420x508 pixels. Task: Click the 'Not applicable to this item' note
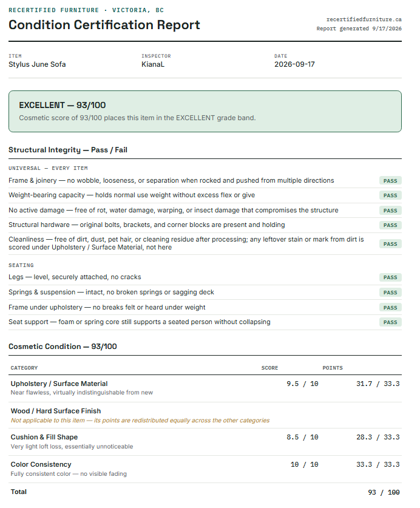pos(140,421)
